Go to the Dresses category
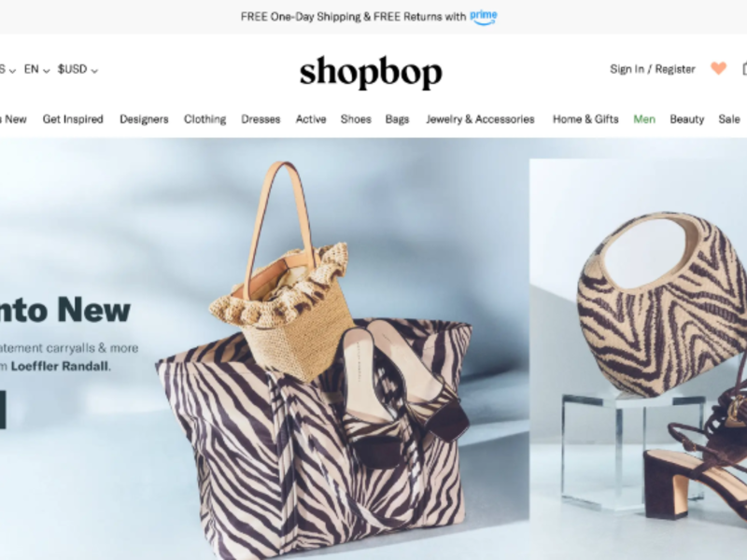 [261, 119]
